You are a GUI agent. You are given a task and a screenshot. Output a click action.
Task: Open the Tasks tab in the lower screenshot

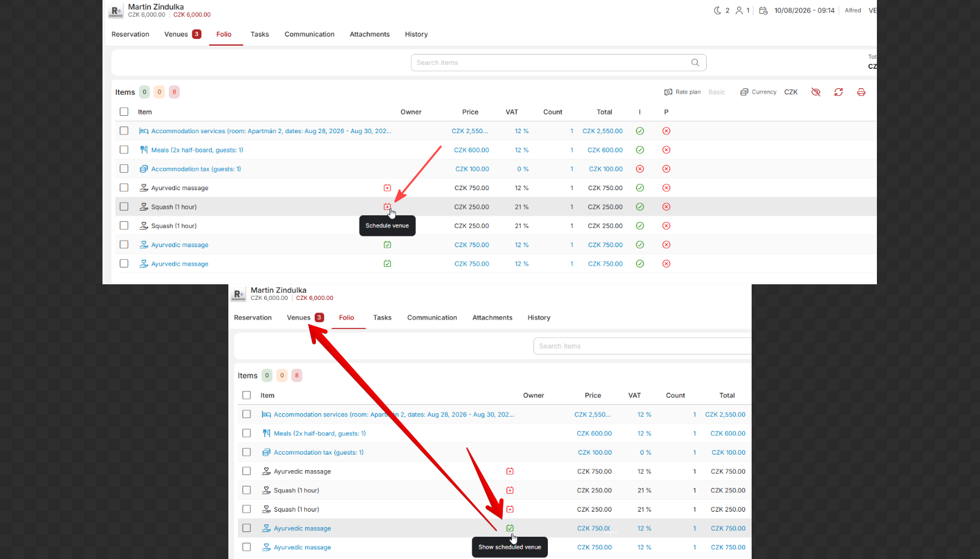point(382,318)
